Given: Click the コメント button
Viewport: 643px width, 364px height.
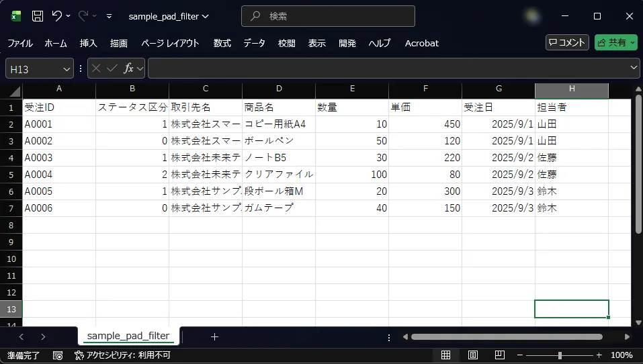Looking at the screenshot, I should point(567,42).
